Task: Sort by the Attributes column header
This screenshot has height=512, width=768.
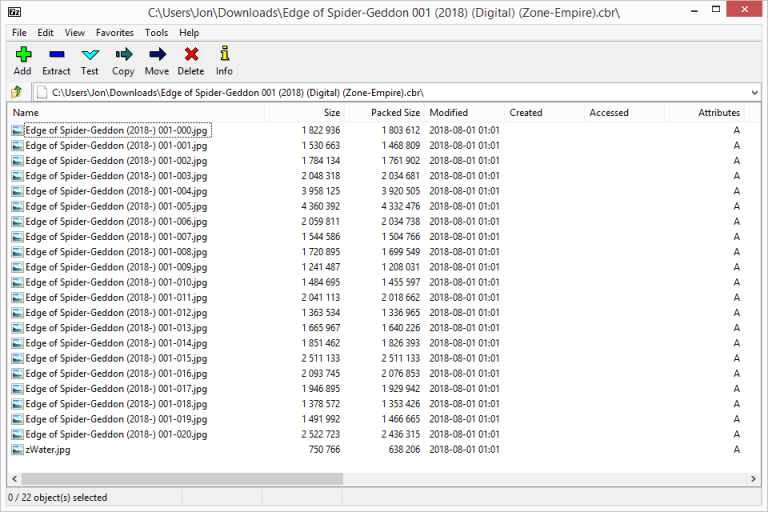Action: click(704, 113)
